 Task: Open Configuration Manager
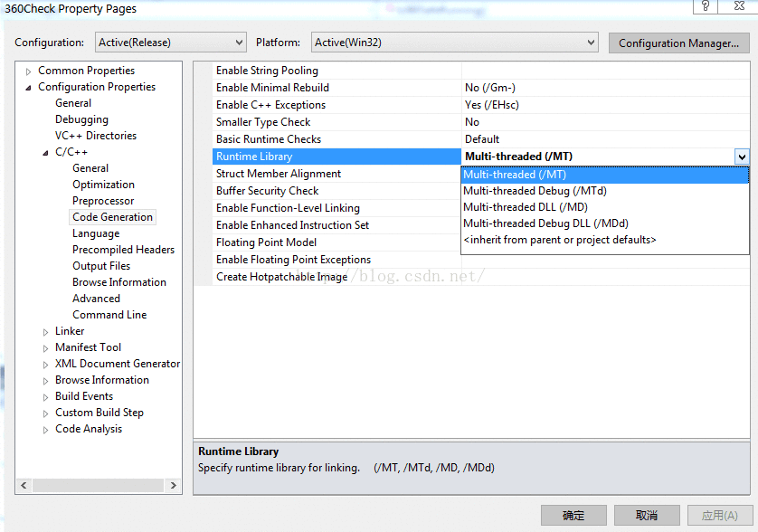point(678,43)
